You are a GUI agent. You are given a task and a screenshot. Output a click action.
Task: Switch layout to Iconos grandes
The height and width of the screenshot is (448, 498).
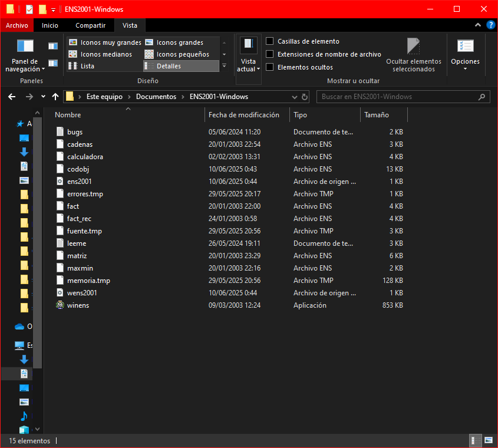[x=174, y=42]
